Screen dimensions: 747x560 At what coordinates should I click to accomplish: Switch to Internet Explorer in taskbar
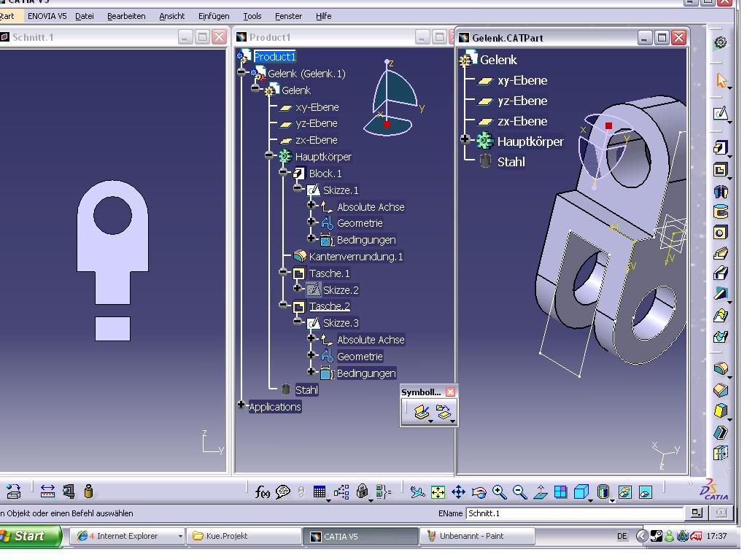coord(128,536)
